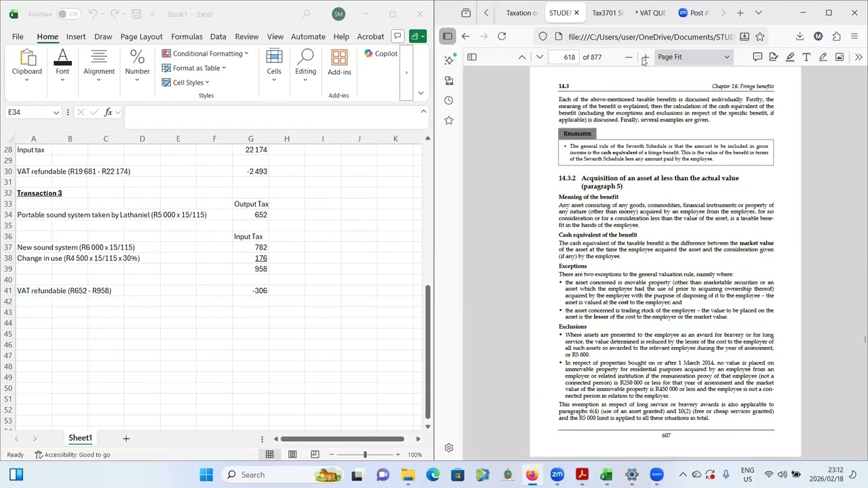The image size is (868, 488).
Task: Expand Format as Table dropdown
Action: click(194, 68)
